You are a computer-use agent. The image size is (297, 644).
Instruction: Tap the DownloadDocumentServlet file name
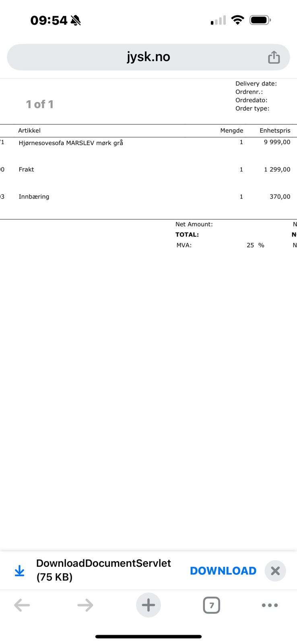pos(103,563)
